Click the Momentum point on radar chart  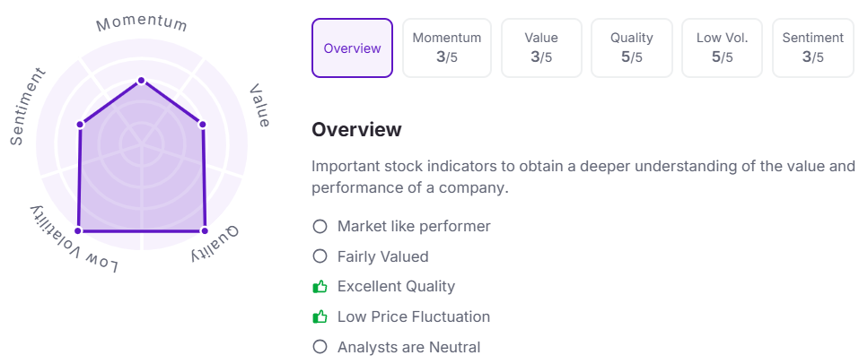141,81
